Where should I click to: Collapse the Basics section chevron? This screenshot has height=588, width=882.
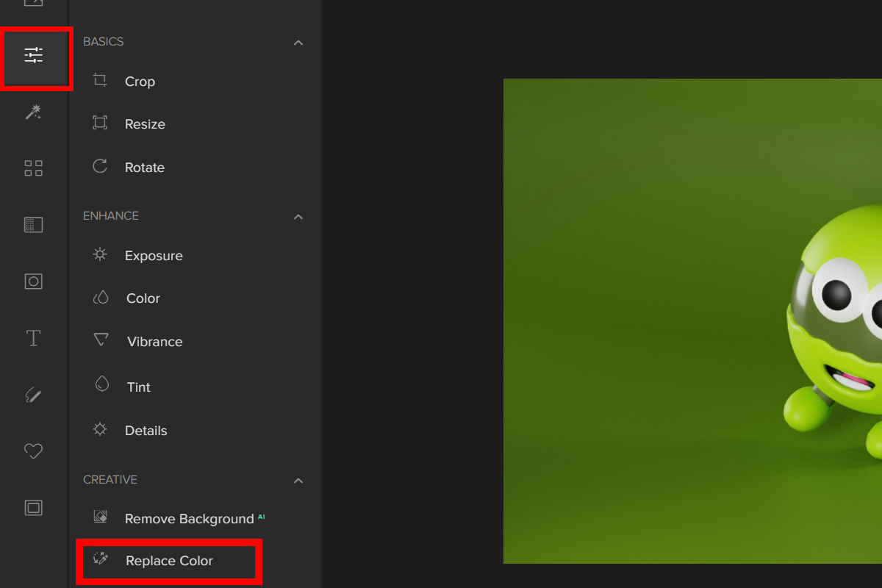(298, 43)
